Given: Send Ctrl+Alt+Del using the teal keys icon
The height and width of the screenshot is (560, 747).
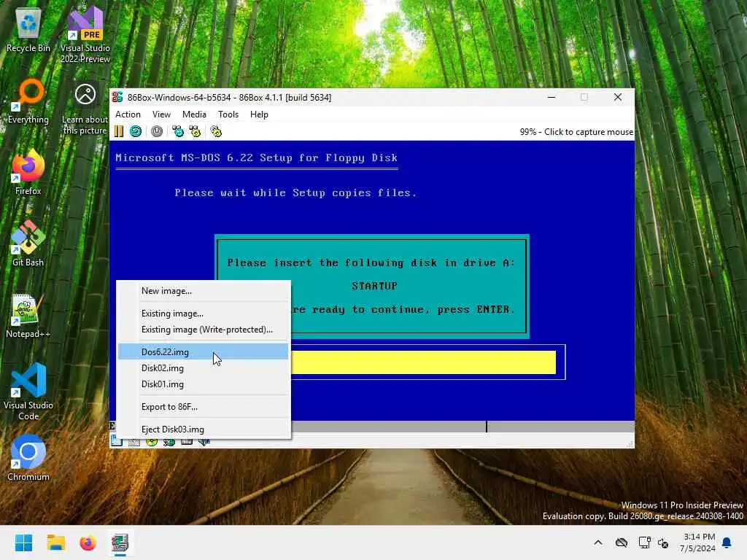Looking at the screenshot, I should coord(178,131).
